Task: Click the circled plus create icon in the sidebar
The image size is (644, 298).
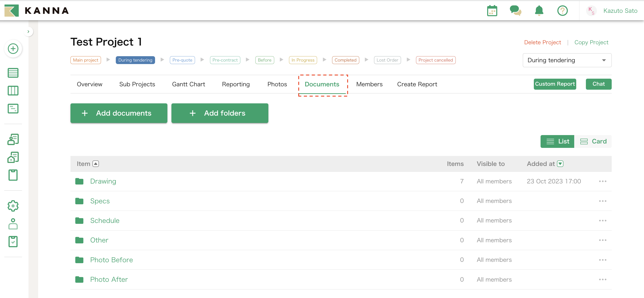Action: click(13, 49)
